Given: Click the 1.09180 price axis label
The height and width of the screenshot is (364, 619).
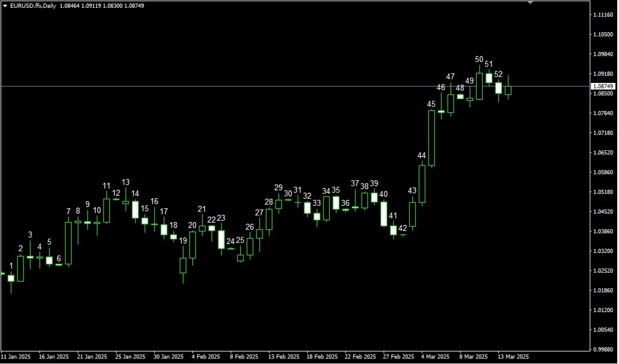Looking at the screenshot, I should (x=603, y=74).
